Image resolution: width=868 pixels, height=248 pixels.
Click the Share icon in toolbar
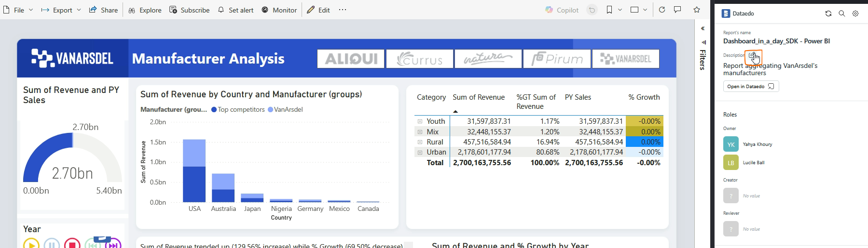click(x=93, y=10)
